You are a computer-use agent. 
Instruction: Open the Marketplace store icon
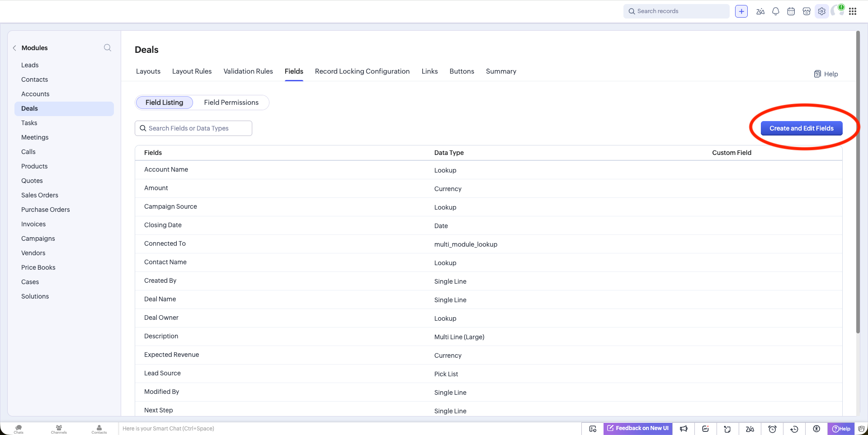point(806,11)
